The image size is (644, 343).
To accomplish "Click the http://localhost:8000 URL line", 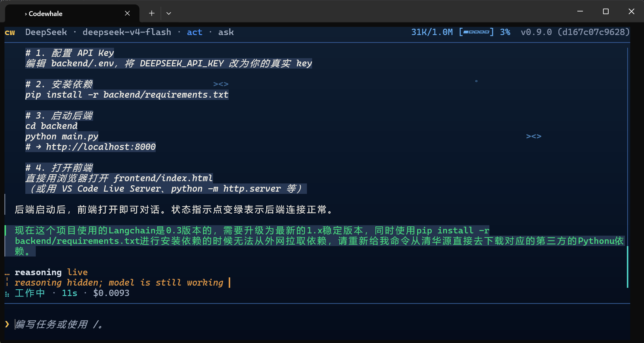I will pos(91,147).
